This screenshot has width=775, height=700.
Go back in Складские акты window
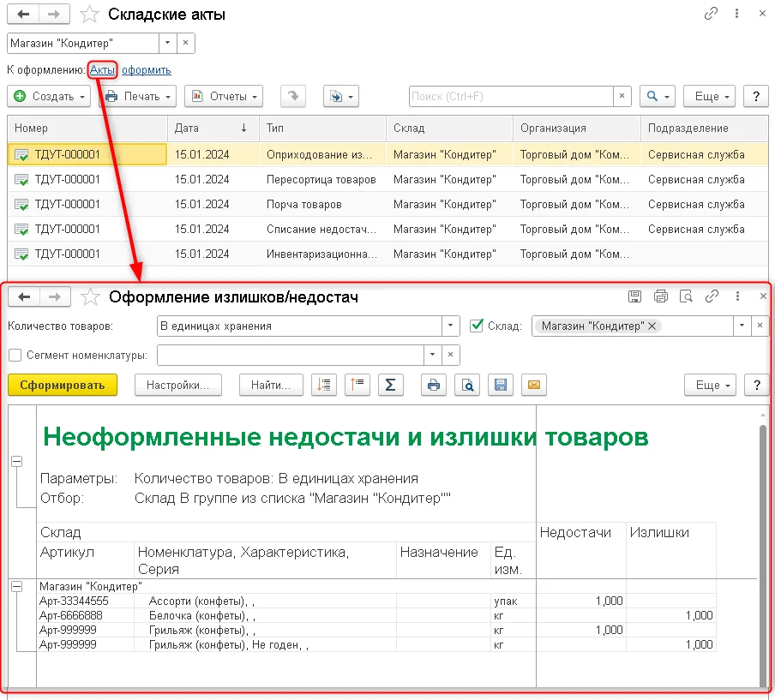coord(23,14)
